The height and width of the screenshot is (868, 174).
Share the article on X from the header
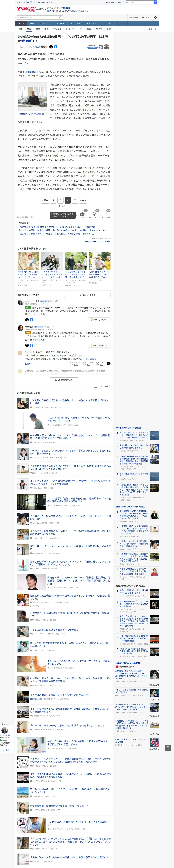coord(51,47)
